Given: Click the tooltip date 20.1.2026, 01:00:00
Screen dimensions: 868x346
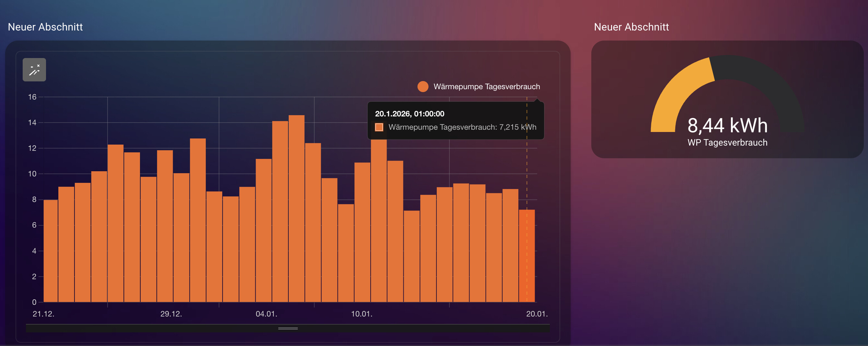Looking at the screenshot, I should coord(410,114).
